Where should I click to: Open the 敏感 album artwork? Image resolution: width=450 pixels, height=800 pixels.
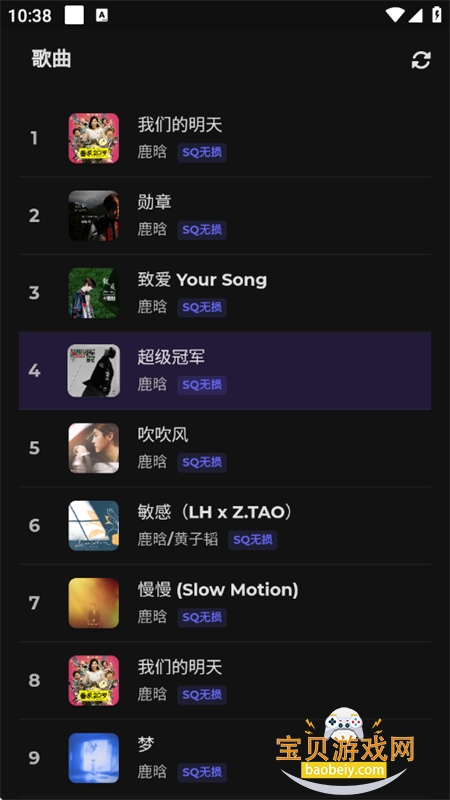pos(94,526)
